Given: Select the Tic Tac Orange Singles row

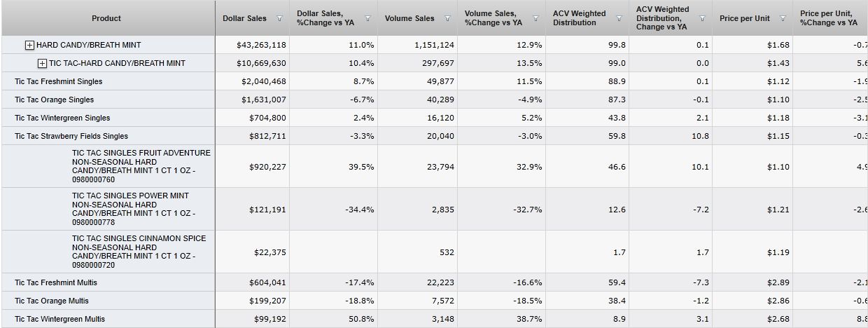Looking at the screenshot, I should pyautogui.click(x=55, y=100).
